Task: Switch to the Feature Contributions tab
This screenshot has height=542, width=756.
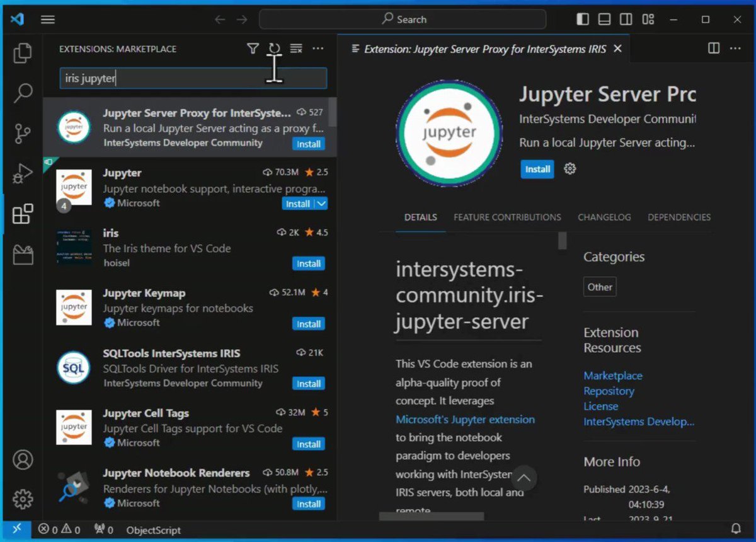Action: tap(507, 217)
